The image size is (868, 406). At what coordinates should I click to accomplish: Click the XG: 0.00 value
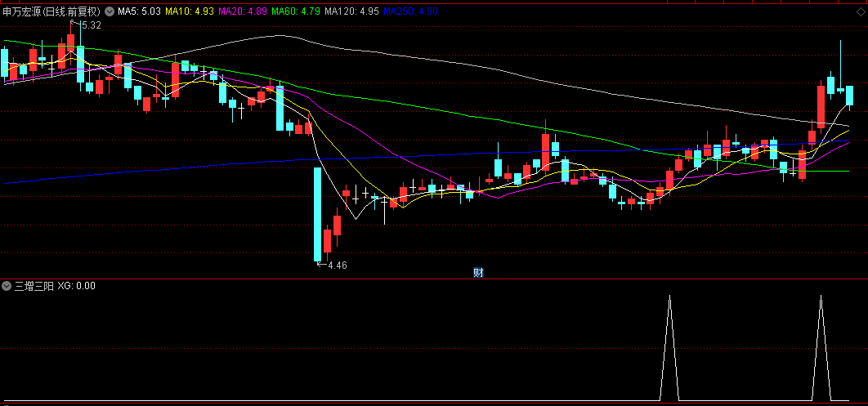pyautogui.click(x=76, y=286)
